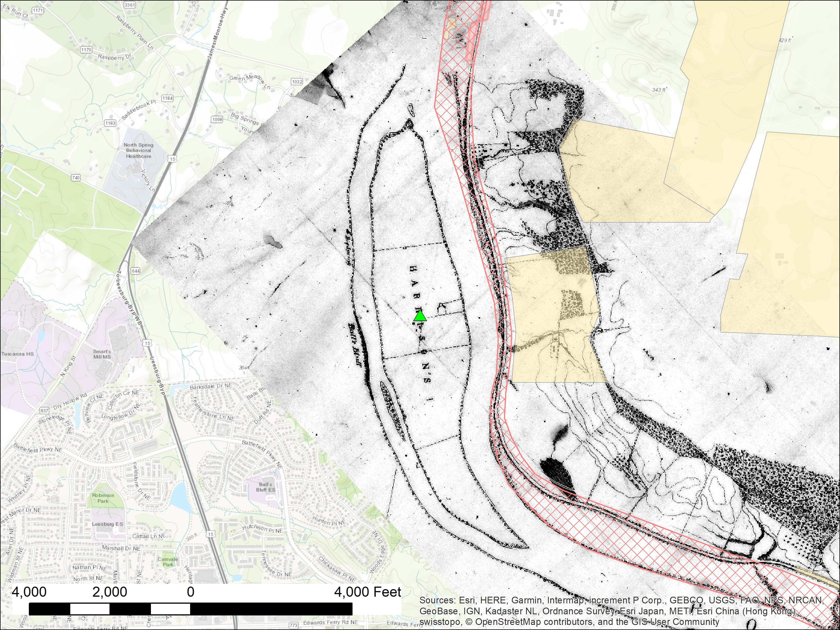The height and width of the screenshot is (630, 840).
Task: Click the Smart's Mill MS label
Action: [102, 354]
